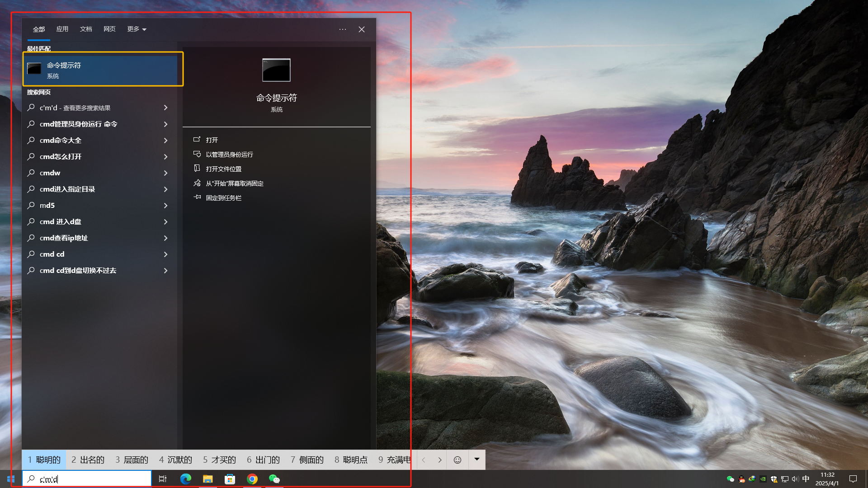The height and width of the screenshot is (488, 868).
Task: Open the IME emoji smiley panel
Action: (x=458, y=460)
